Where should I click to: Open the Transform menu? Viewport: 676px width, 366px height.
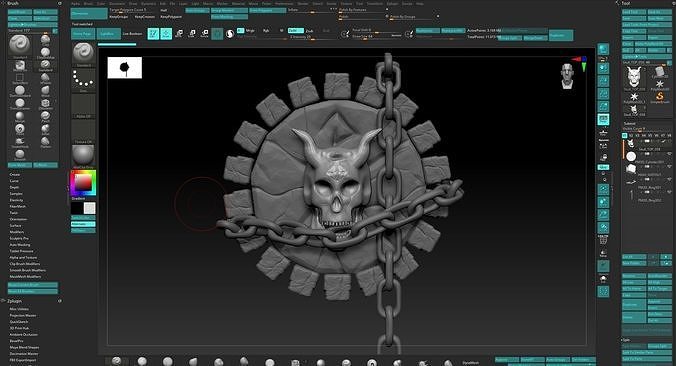coord(375,3)
